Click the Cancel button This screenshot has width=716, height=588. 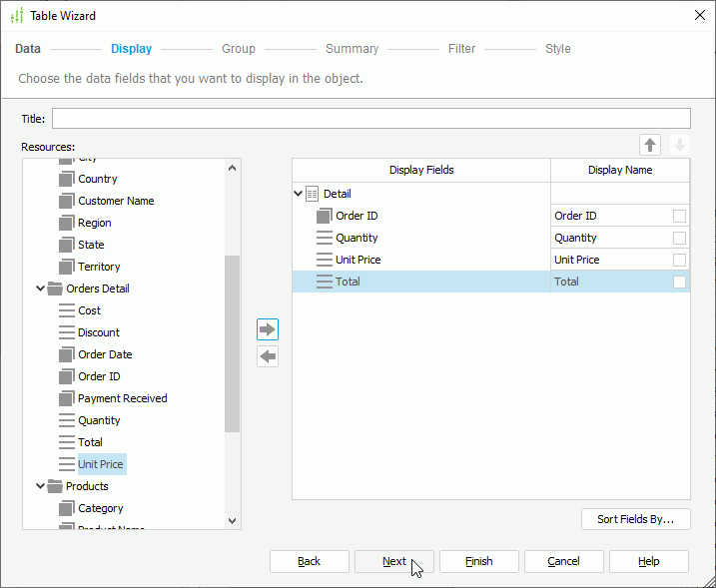pyautogui.click(x=564, y=561)
